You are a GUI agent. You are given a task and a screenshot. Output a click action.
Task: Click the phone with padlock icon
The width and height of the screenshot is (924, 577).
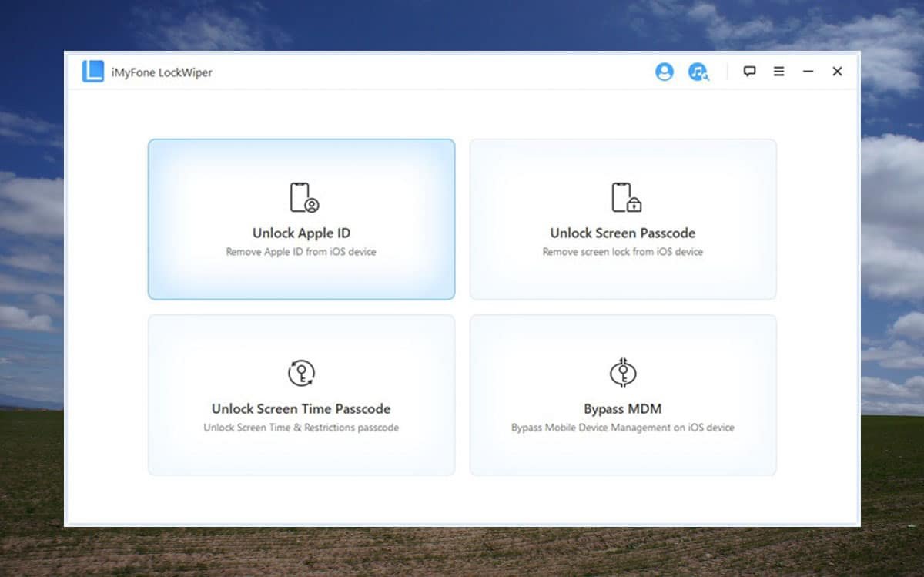[625, 197]
